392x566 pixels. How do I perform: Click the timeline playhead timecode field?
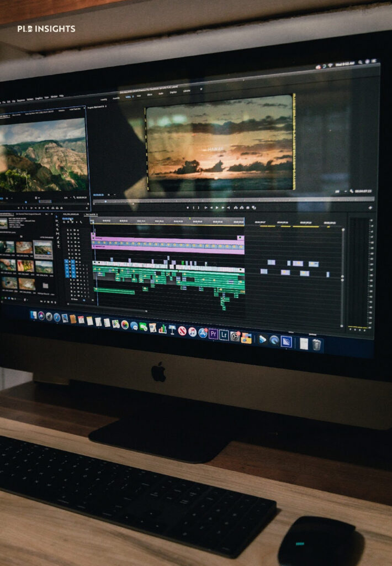coord(68,218)
